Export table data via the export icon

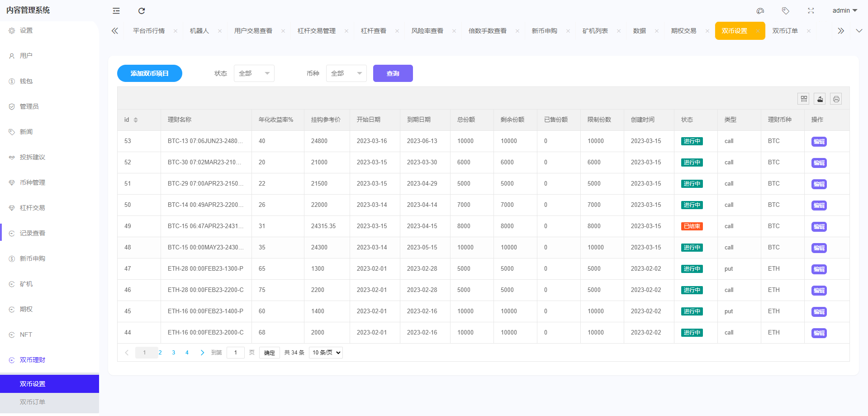pos(820,98)
